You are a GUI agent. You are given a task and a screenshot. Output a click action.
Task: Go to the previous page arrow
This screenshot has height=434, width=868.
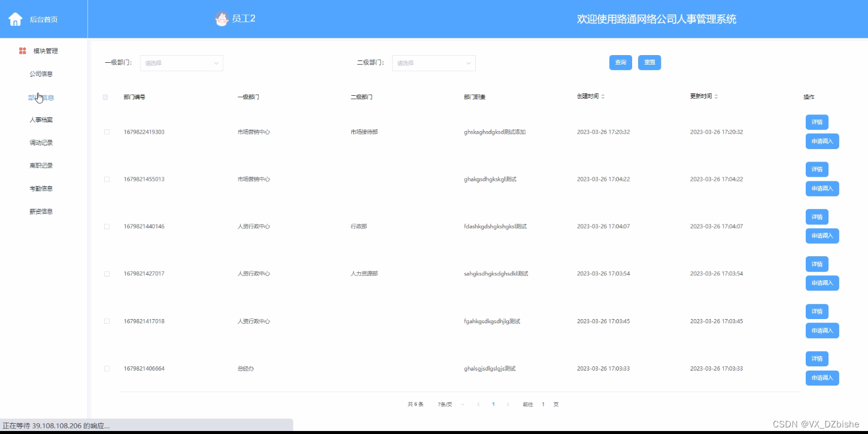tap(478, 405)
